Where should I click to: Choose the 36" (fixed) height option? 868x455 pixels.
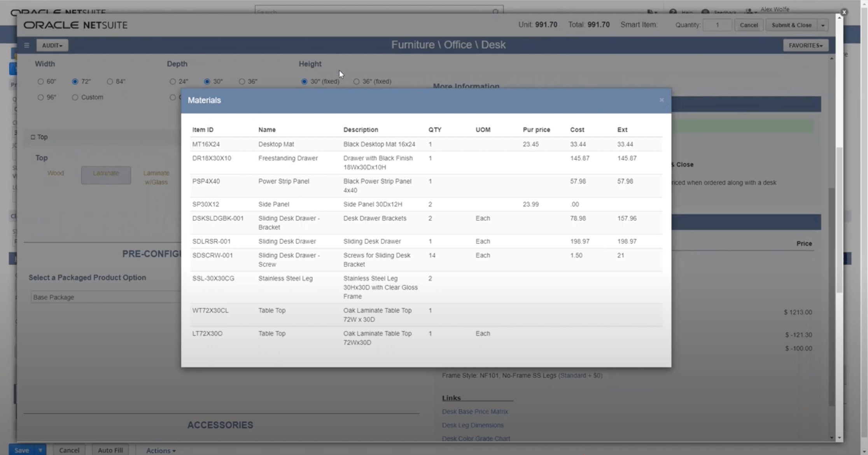click(x=356, y=82)
